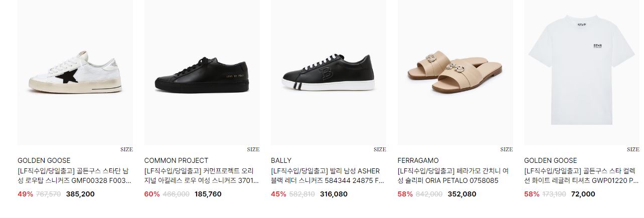Open the Golden Goose GMF00328 sneaker title
Viewport: 644px width, 218px height.
click(74, 176)
